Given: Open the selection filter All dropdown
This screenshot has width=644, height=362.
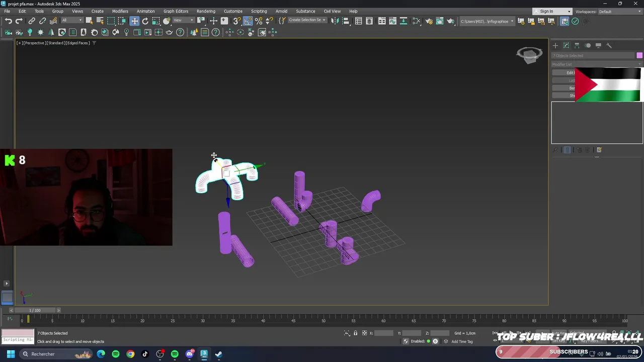Looking at the screenshot, I should [x=71, y=21].
